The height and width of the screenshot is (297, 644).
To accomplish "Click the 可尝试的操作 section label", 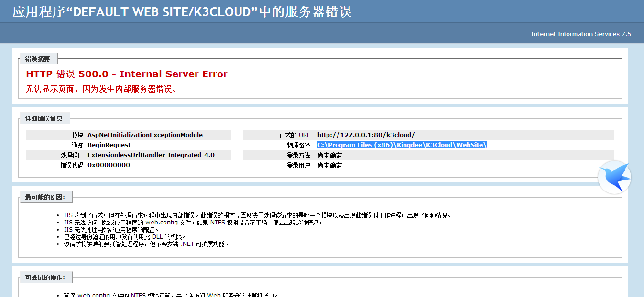I will click(45, 277).
